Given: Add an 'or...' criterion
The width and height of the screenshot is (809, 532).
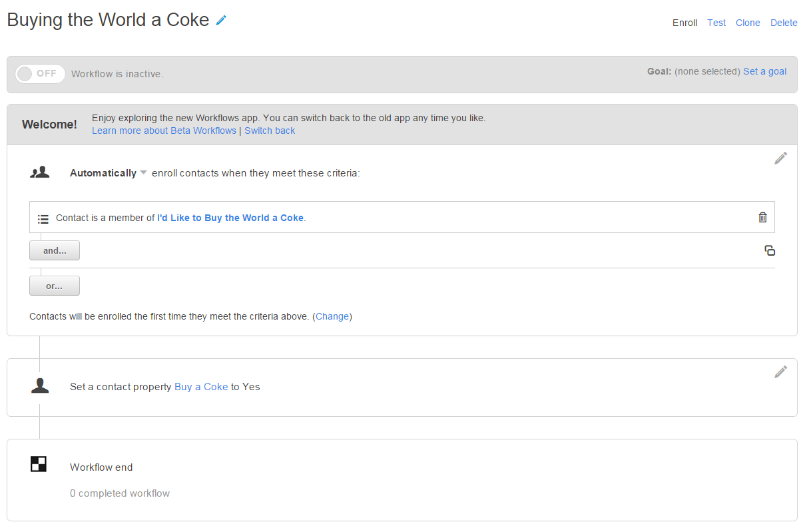Looking at the screenshot, I should (x=55, y=286).
